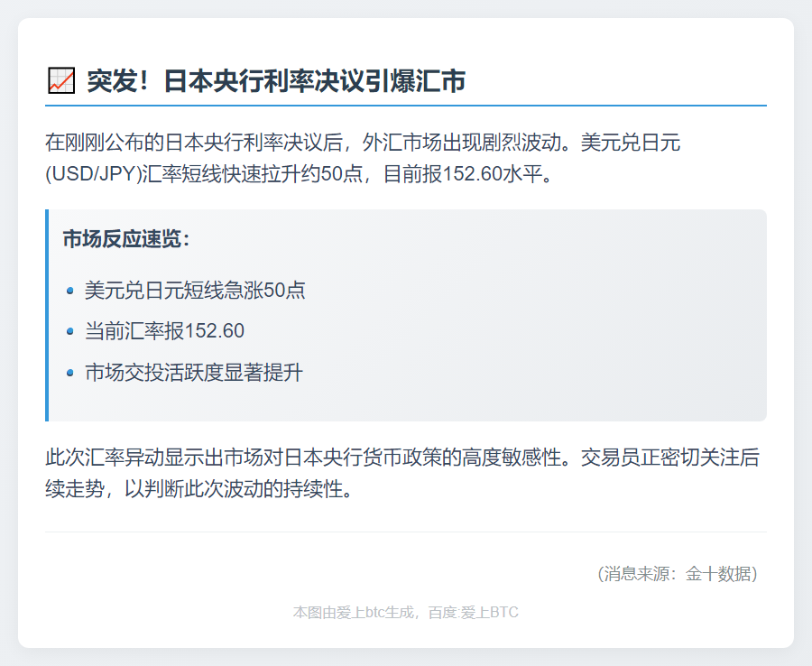The image size is (812, 666).
Task: Click the rising chart icon beside the headline
Action: coord(60,81)
